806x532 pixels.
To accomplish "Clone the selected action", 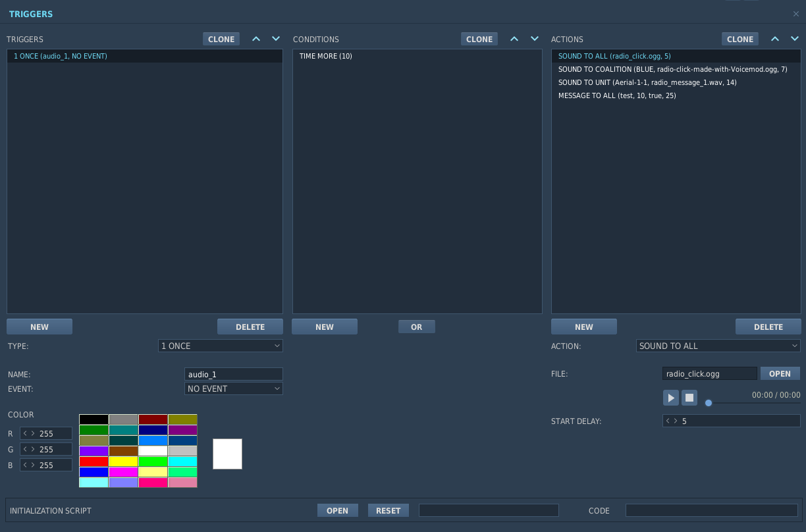I will pos(740,39).
